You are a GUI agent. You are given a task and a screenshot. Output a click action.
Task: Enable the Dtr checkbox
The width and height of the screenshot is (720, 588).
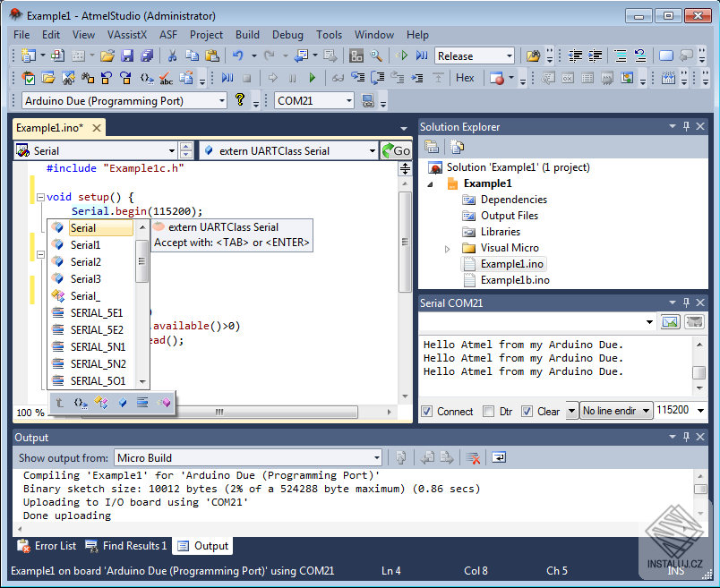point(488,412)
